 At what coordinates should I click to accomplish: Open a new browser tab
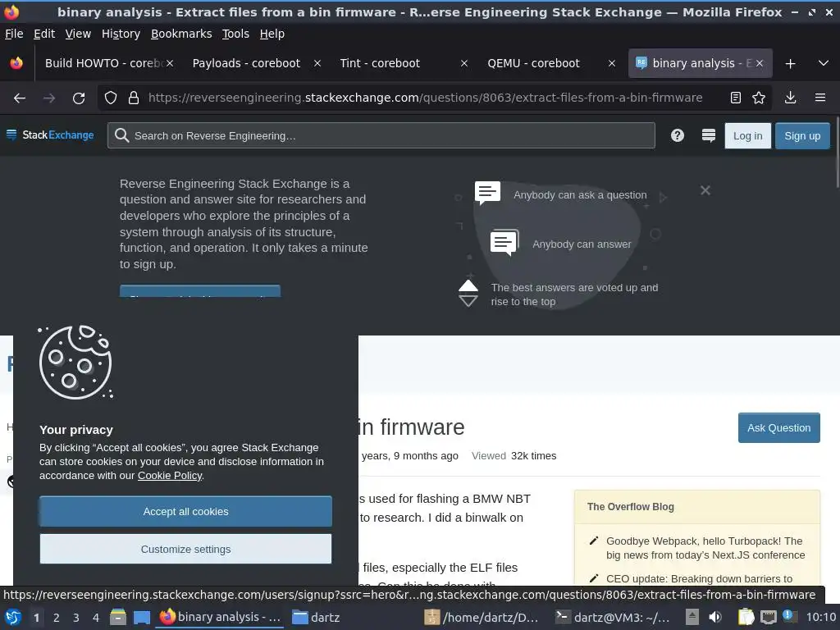(x=790, y=64)
